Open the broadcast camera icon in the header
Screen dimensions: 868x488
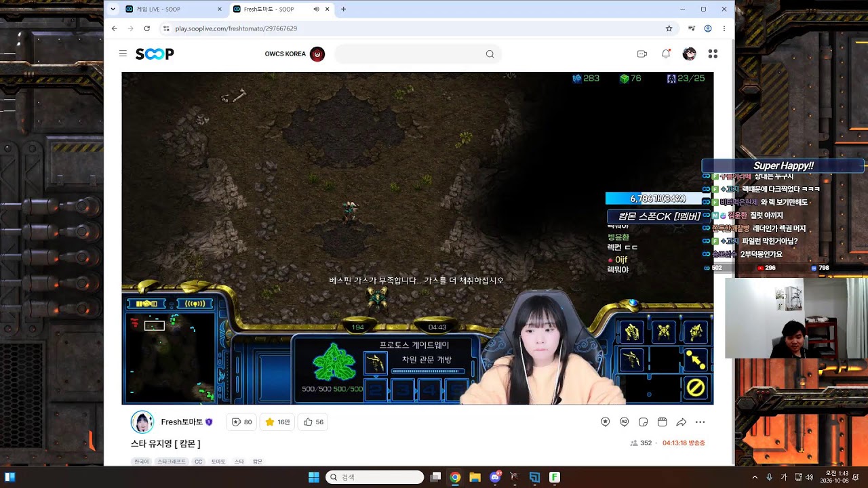[642, 54]
